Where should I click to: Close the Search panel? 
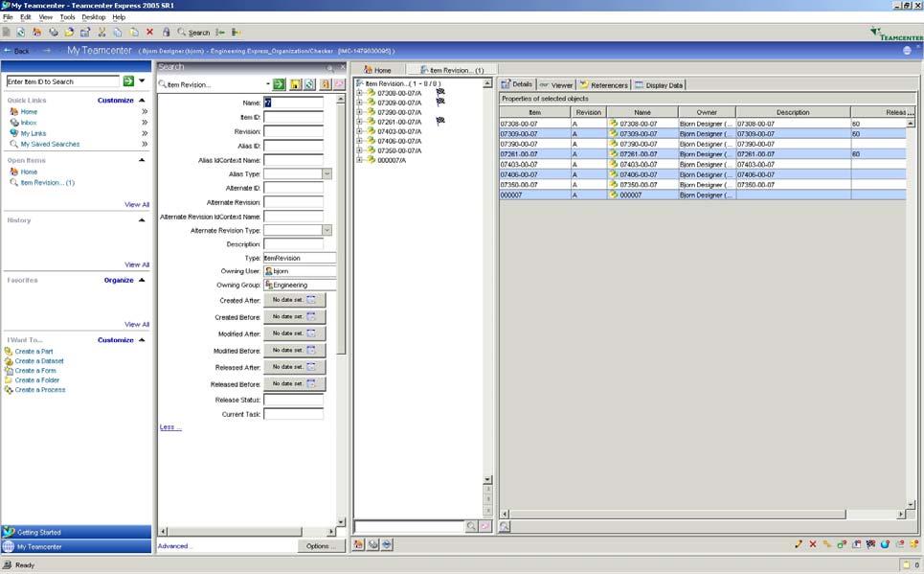(x=343, y=67)
